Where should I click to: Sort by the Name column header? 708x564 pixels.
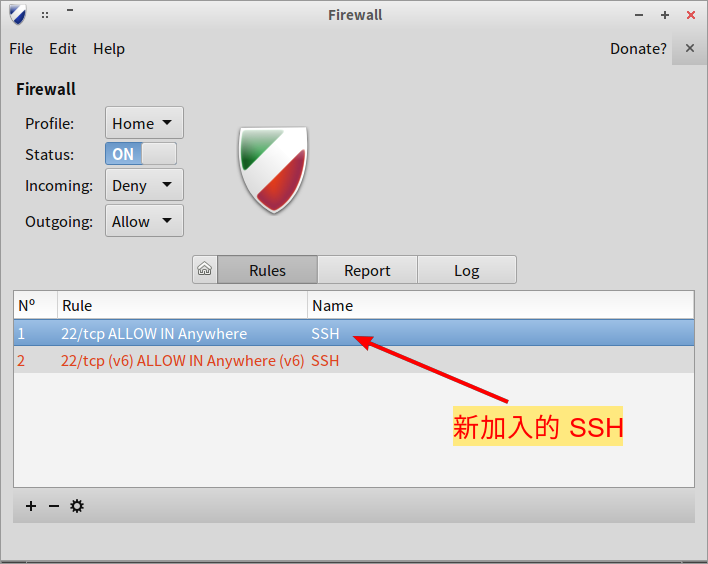click(501, 306)
